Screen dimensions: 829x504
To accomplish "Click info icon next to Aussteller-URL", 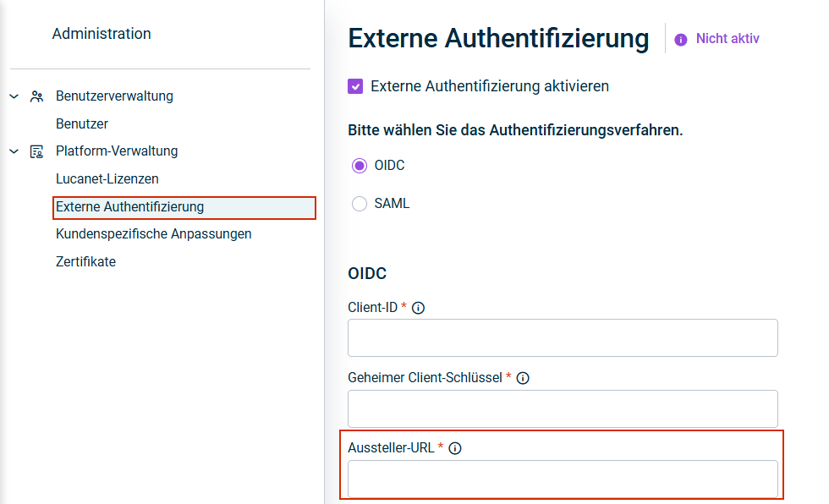I will point(455,448).
